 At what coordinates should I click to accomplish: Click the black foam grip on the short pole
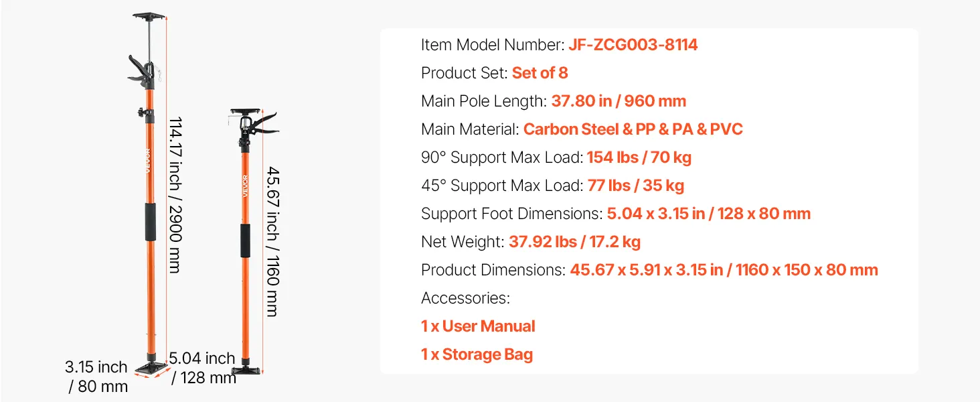point(246,241)
